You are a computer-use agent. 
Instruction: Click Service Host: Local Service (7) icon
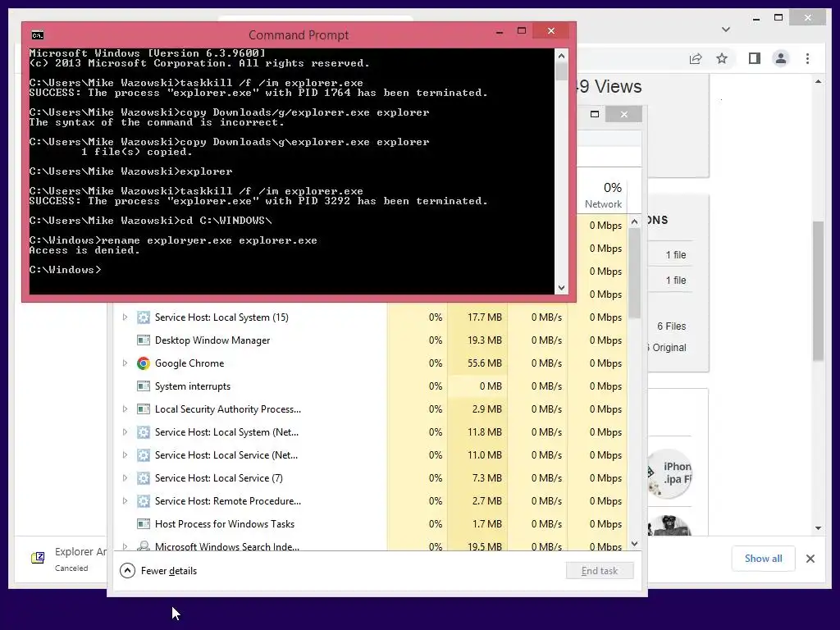[143, 478]
